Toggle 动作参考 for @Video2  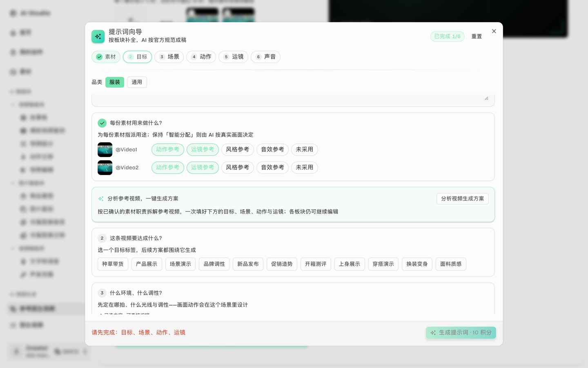click(167, 168)
